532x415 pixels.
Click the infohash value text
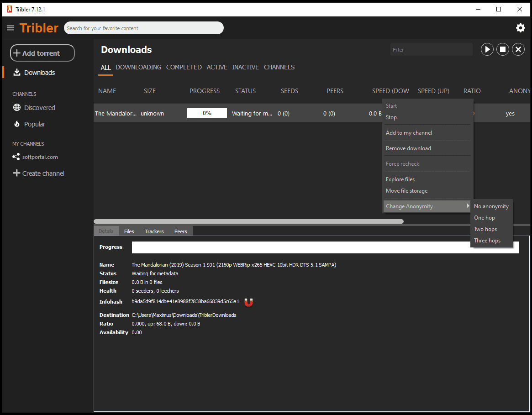(185, 302)
